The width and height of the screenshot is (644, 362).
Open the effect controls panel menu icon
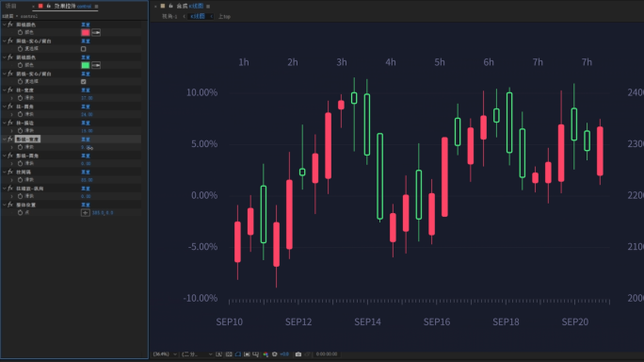point(97,7)
